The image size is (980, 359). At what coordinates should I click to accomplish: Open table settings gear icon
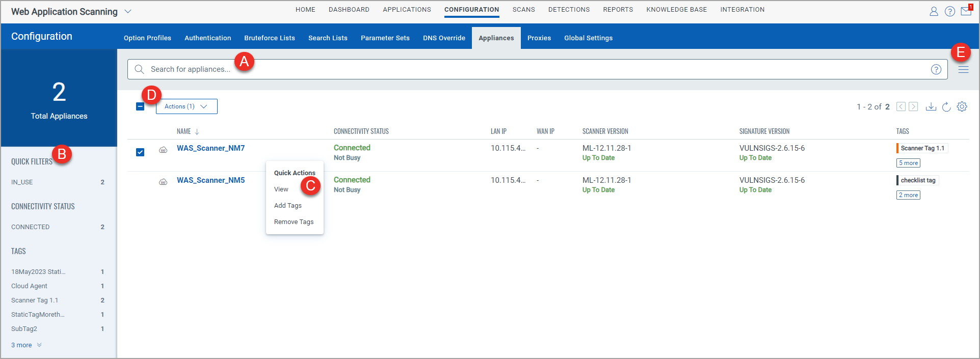(962, 106)
